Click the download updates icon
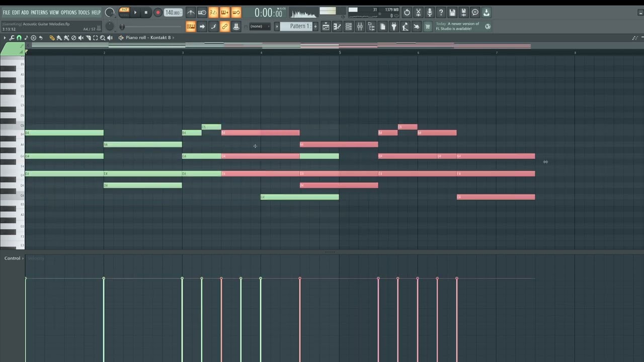The image size is (644, 362). (x=486, y=13)
